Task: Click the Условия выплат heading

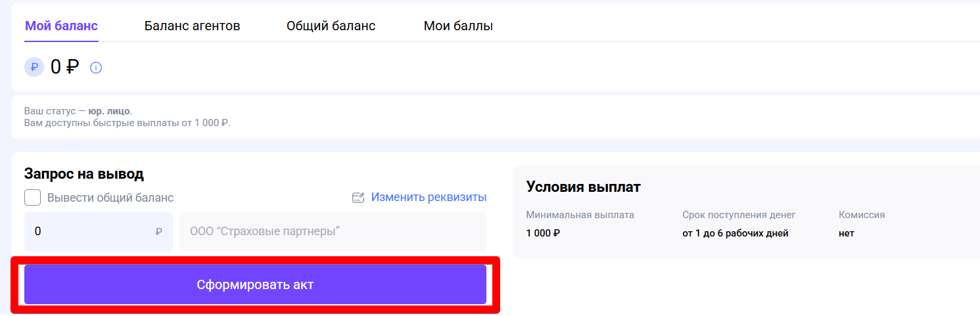Action: pyautogui.click(x=583, y=187)
